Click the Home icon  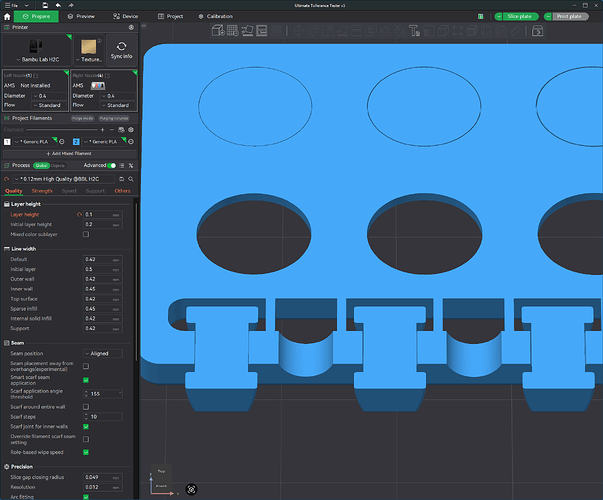[7, 17]
